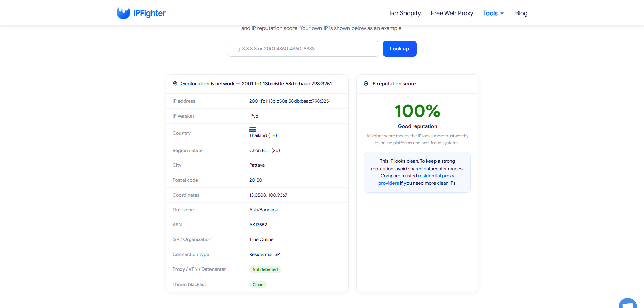This screenshot has height=308, width=644.
Task: Select the IP address value in the table
Action: tap(290, 101)
